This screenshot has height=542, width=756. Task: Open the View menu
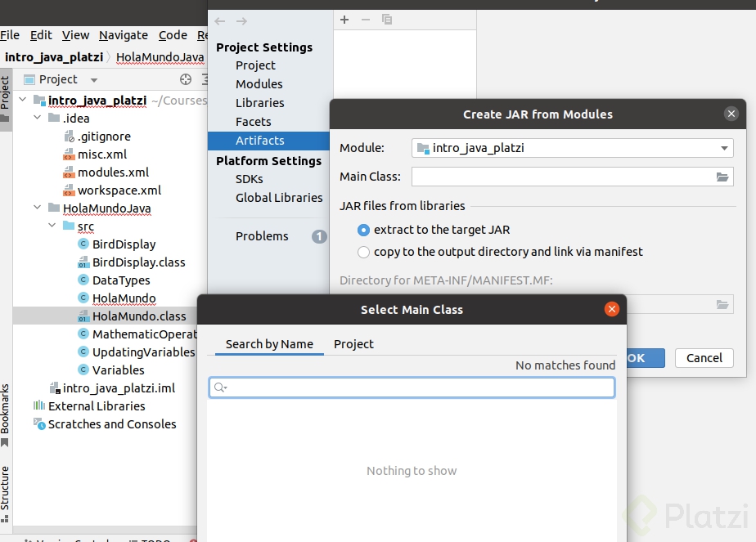click(x=75, y=35)
